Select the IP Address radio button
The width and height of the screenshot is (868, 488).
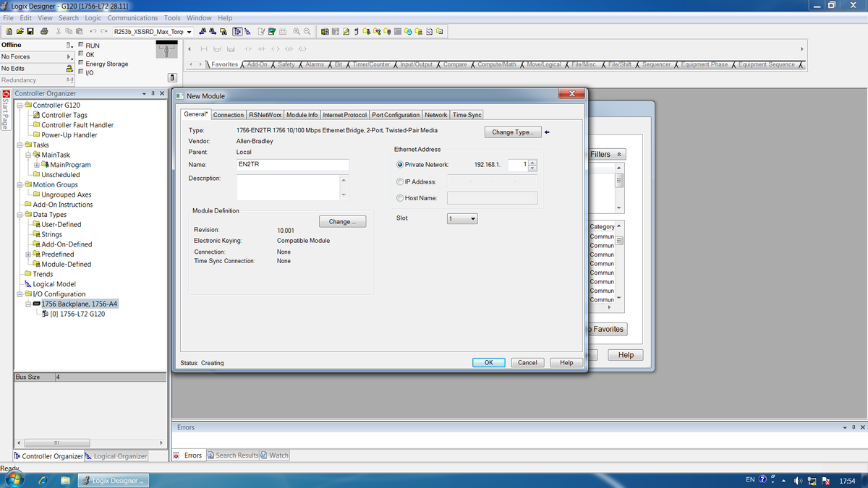click(400, 181)
